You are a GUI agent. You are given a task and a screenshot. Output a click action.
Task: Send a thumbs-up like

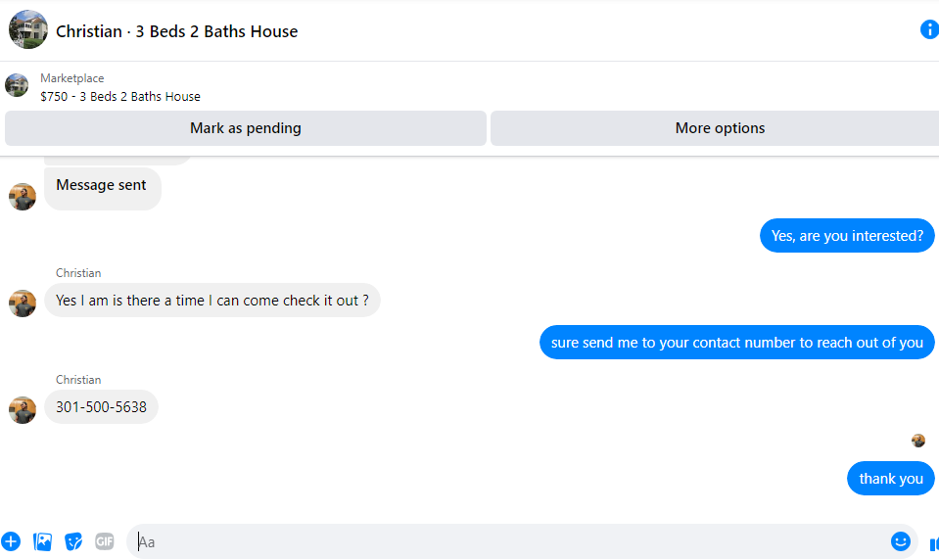pos(933,543)
